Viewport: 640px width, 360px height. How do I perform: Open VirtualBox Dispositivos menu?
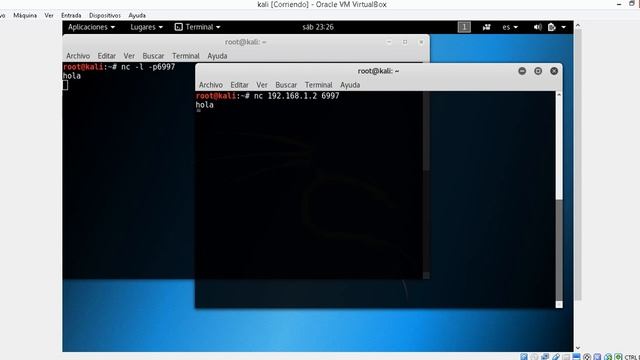point(105,15)
